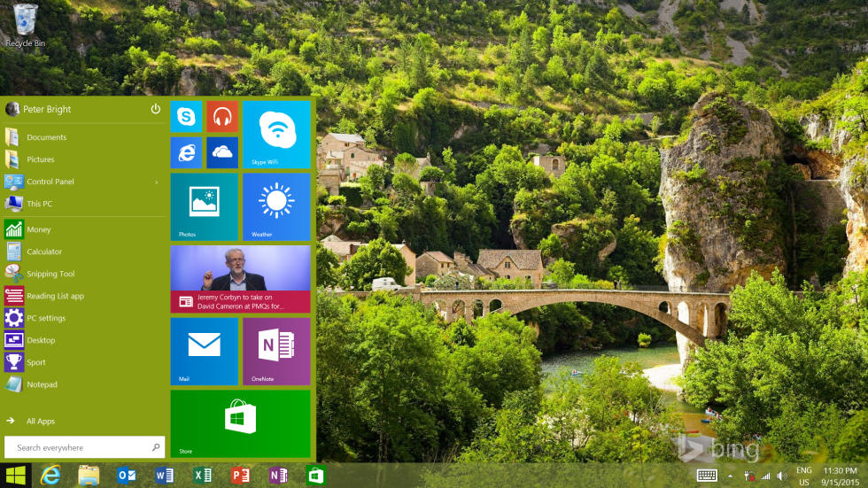Open the Weather tile

click(x=276, y=206)
